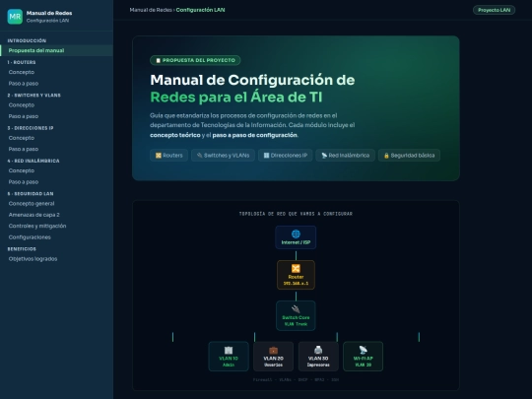Open Paso a paso under Red Inalámbrica
This screenshot has width=532, height=399.
pyautogui.click(x=24, y=182)
